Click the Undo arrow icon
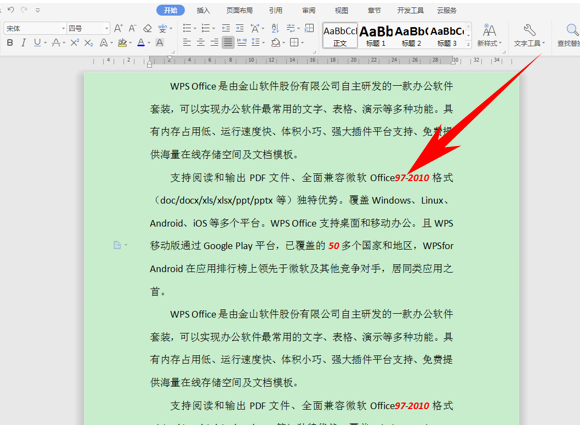Image resolution: width=581 pixels, height=425 pixels. pos(11,10)
